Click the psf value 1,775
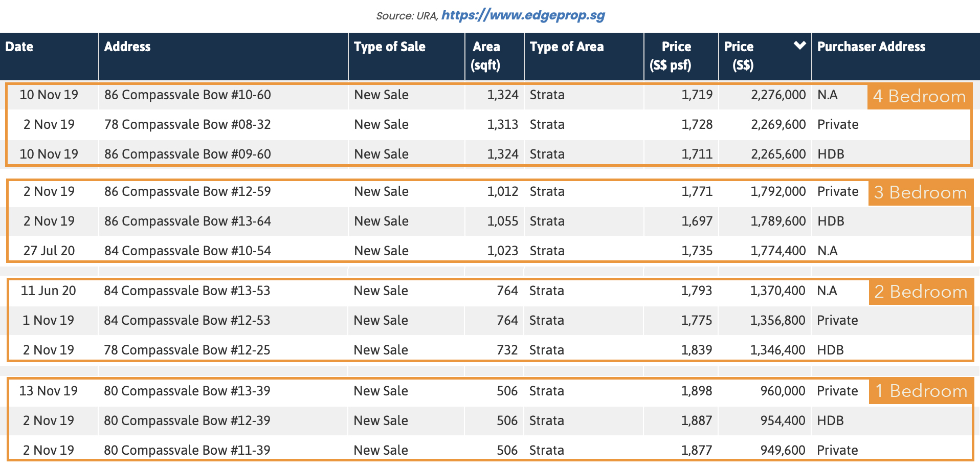Screen dimensions: 980x466 [x=696, y=320]
